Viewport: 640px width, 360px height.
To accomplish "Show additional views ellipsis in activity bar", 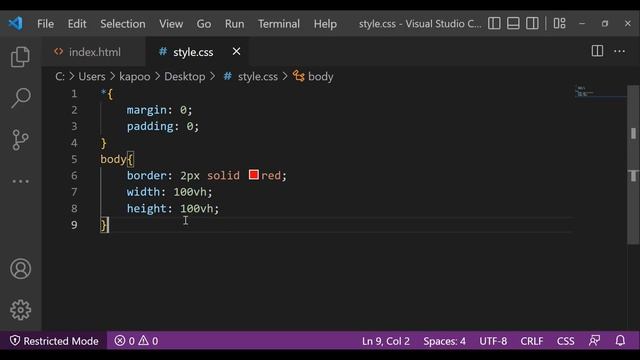I will pos(20,181).
